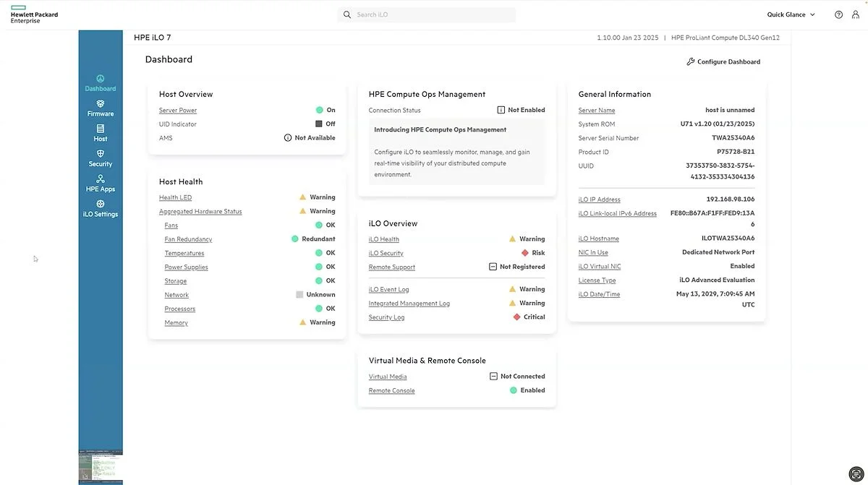This screenshot has height=485, width=868.
Task: Click the Network Unknown gray square icon
Action: tap(299, 294)
